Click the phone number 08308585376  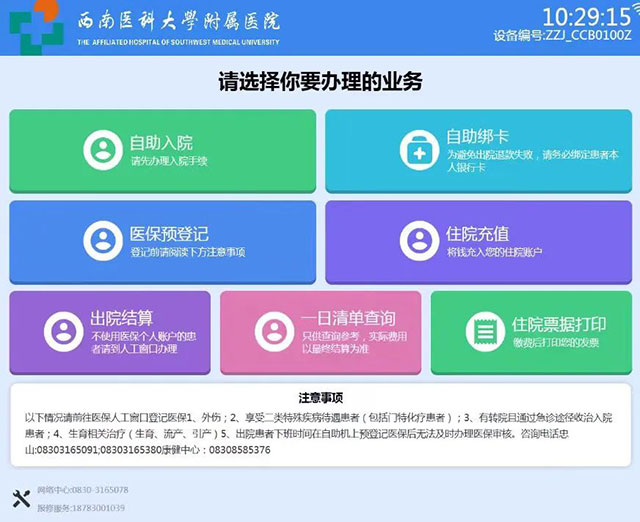point(240,450)
